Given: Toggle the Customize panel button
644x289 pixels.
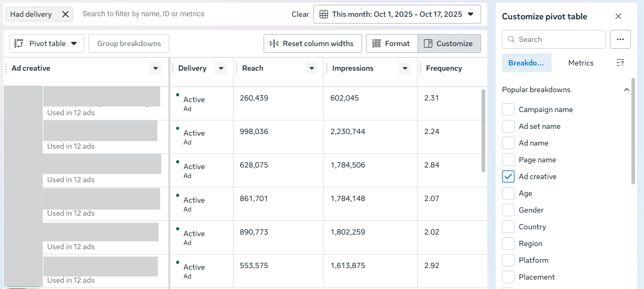Looking at the screenshot, I should pyautogui.click(x=449, y=43).
